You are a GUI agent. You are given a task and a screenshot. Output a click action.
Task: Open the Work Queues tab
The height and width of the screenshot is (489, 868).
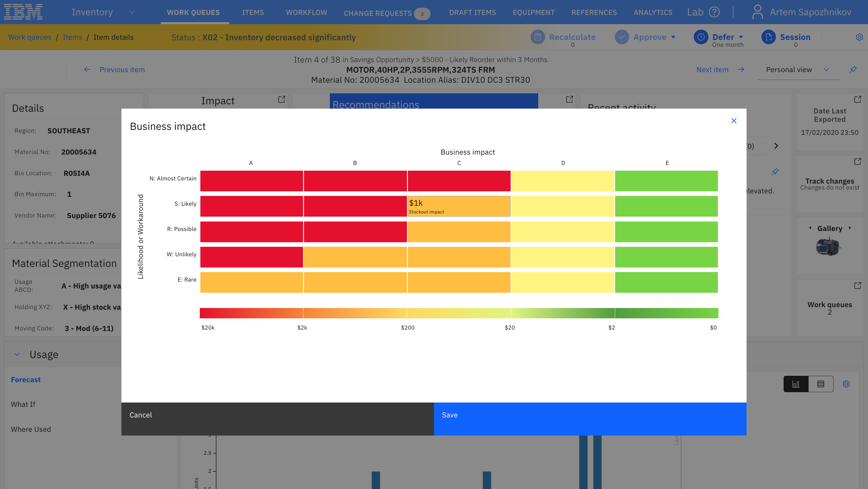(193, 12)
